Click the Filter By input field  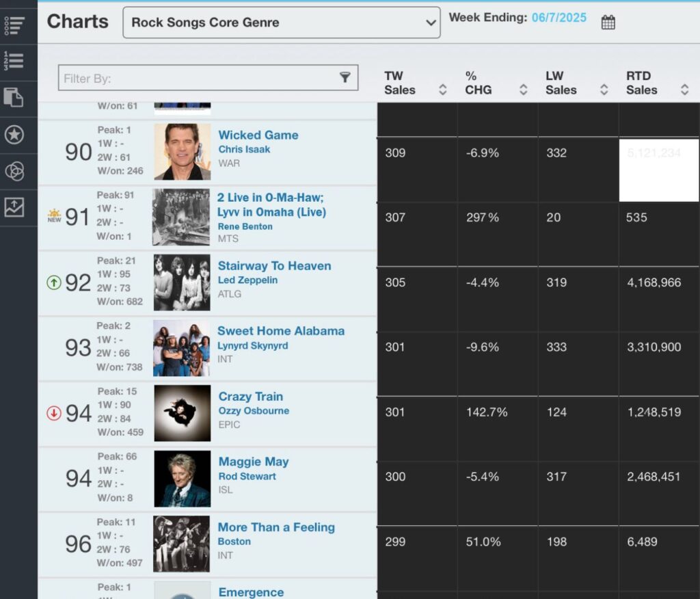coord(208,78)
